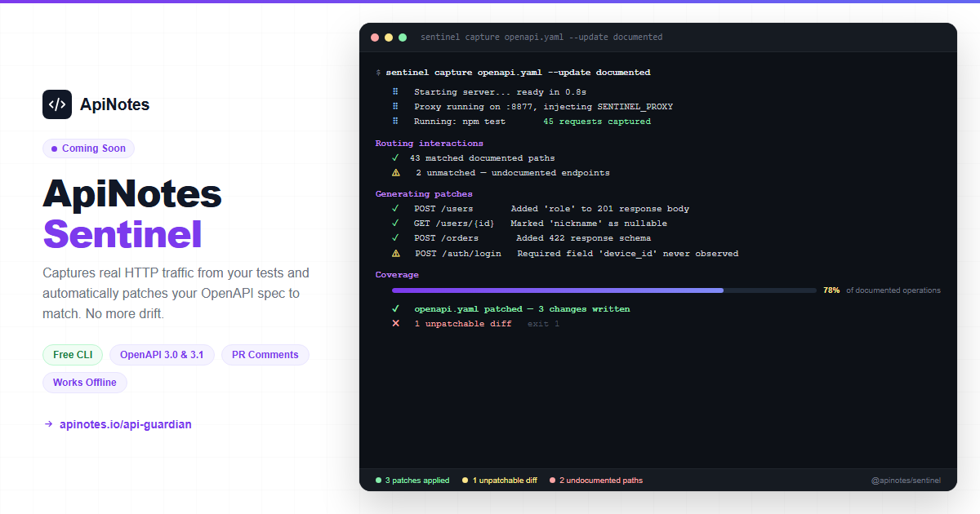This screenshot has width=980, height=514.
Task: Click the 'Works Offline' tag
Action: coord(85,383)
